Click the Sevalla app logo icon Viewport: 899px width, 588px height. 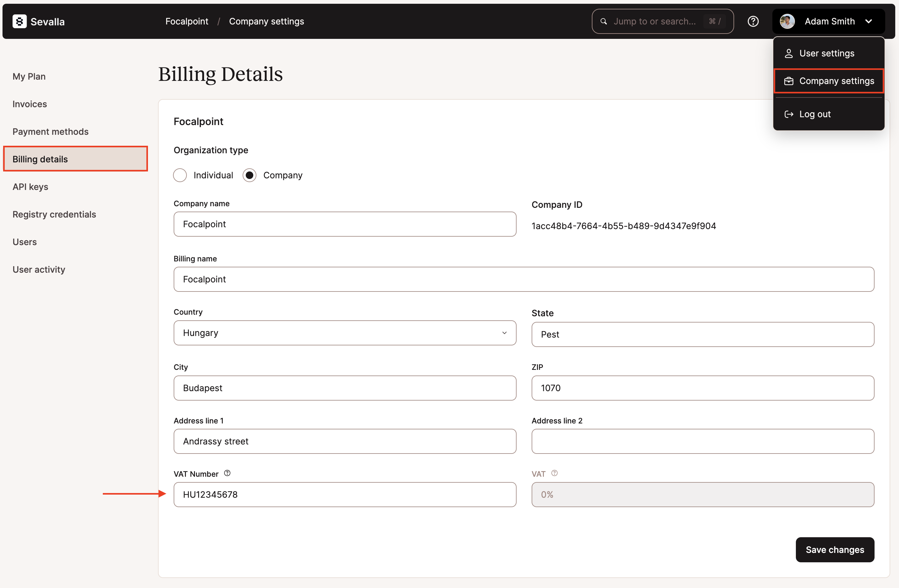pyautogui.click(x=19, y=20)
